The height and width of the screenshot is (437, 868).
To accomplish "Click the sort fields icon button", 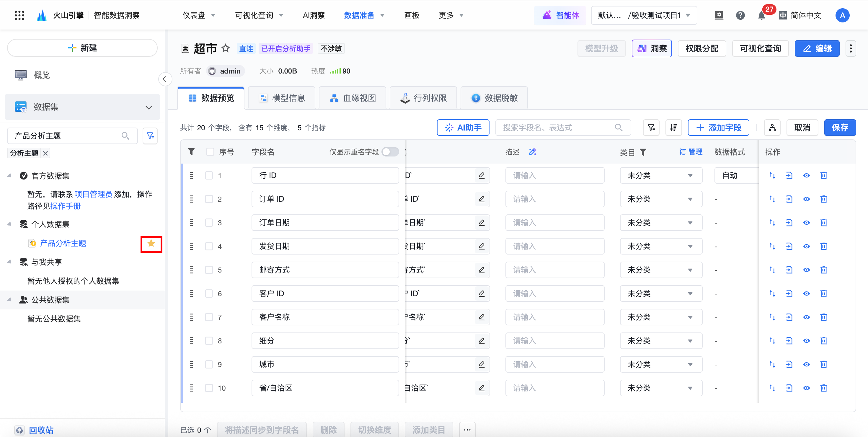I will [673, 128].
